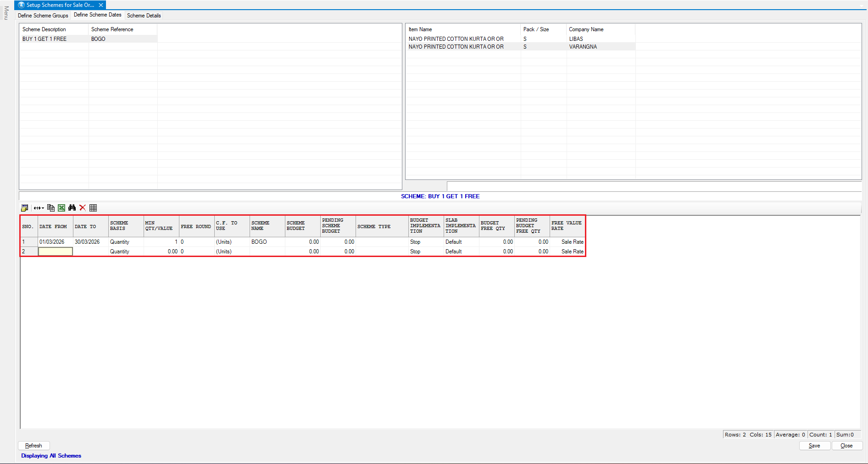The image size is (868, 464).
Task: Open the vertical Menu sidebar
Action: point(6,13)
